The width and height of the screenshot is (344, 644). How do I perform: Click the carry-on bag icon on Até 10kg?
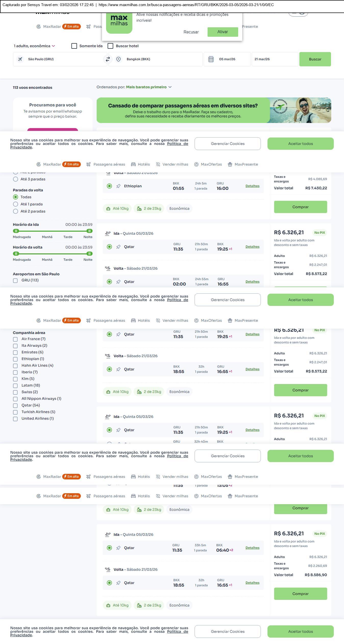108,209
